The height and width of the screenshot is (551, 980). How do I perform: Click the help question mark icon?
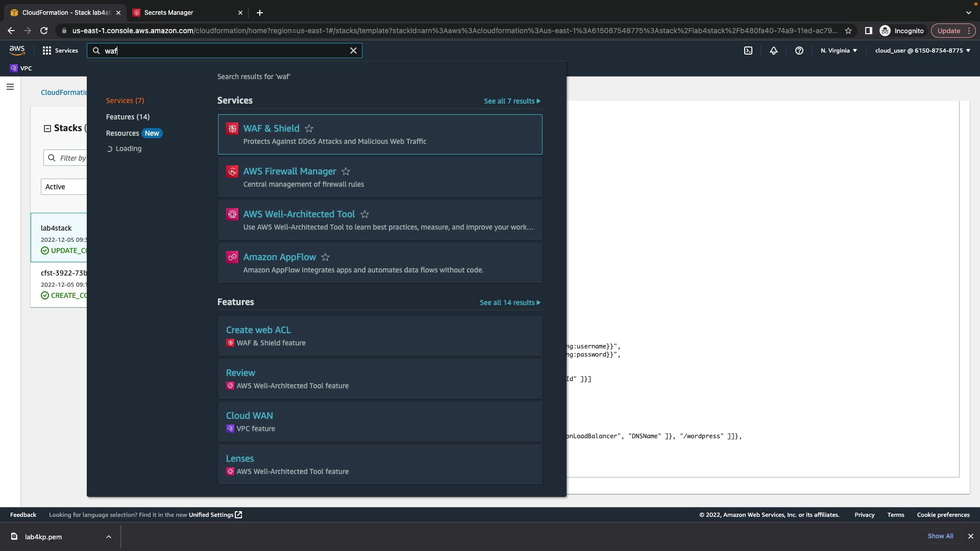coord(799,51)
